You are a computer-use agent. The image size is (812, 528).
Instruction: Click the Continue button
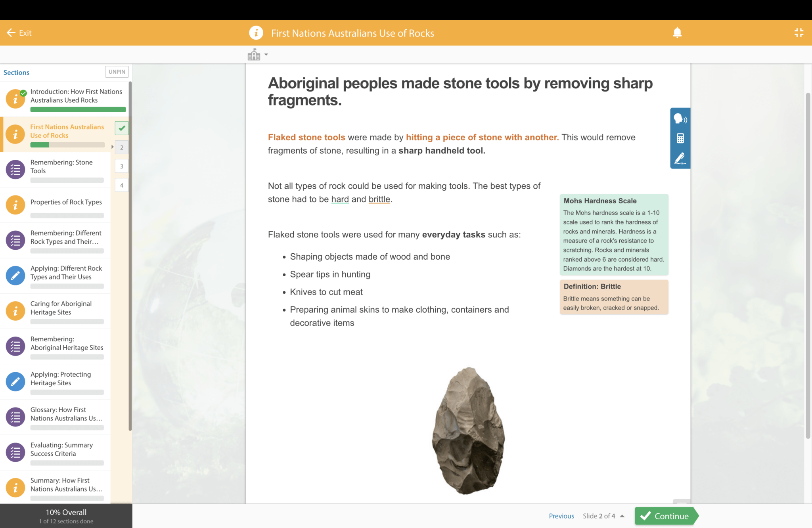[x=666, y=516]
